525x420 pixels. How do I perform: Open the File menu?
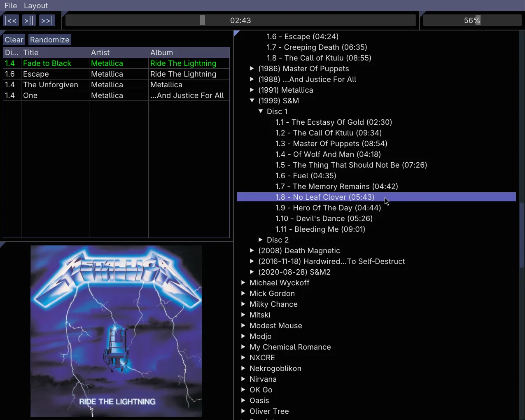10,5
